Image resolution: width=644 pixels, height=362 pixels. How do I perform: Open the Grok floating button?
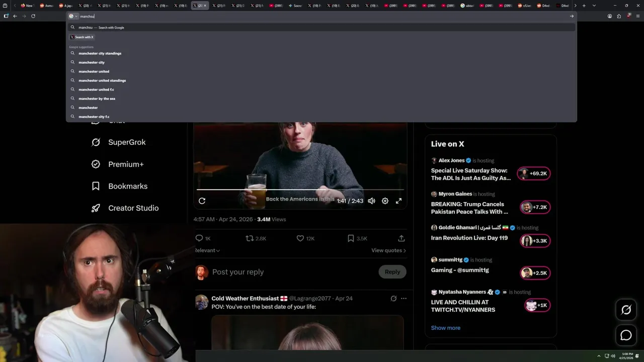tap(626, 310)
